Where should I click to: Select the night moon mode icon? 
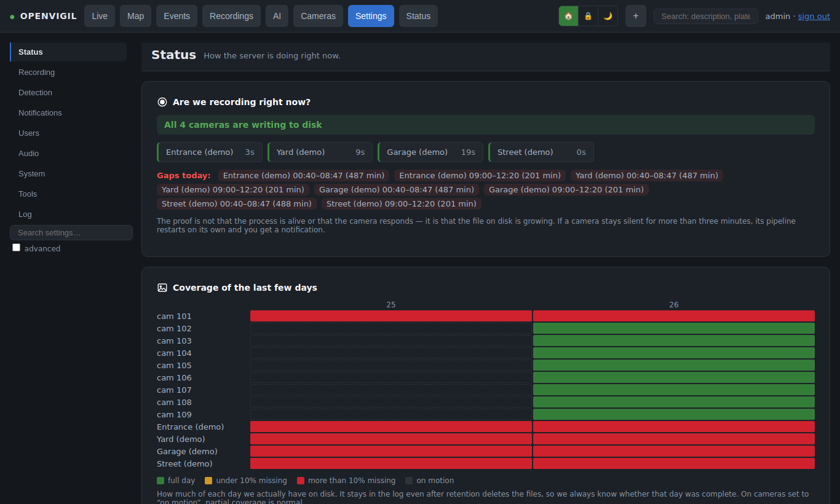(608, 16)
